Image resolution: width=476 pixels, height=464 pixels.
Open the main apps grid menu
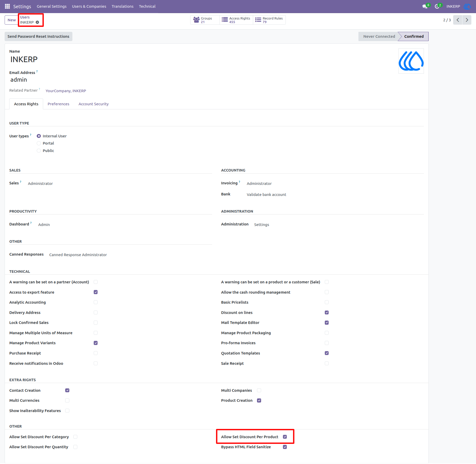(7, 6)
